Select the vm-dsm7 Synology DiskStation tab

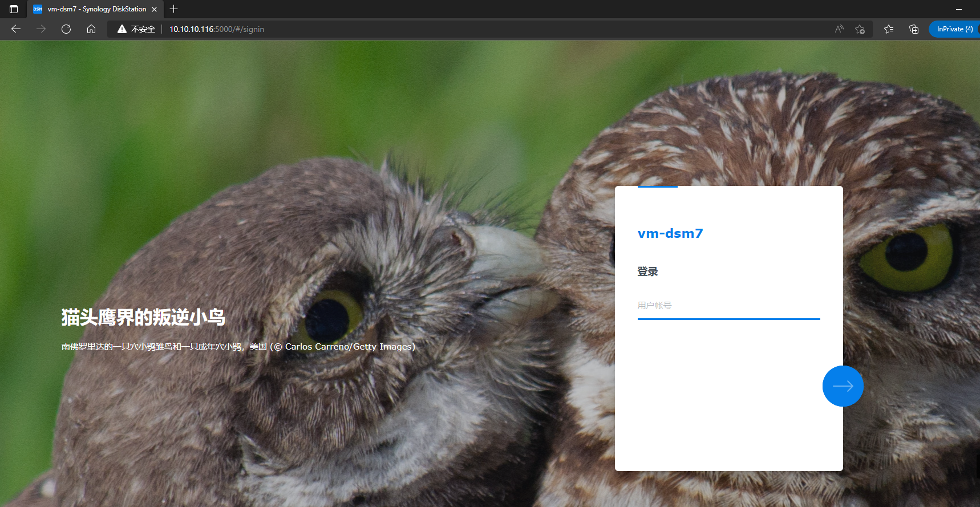click(x=95, y=9)
